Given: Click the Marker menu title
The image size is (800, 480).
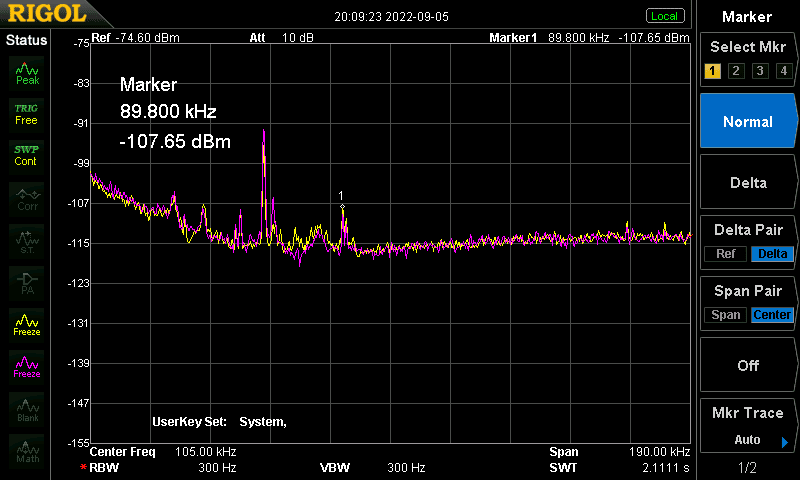Looking at the screenshot, I should 747,17.
